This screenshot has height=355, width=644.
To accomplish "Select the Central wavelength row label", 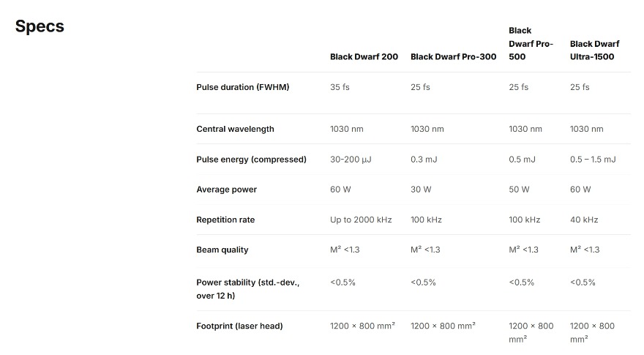I will (x=235, y=129).
